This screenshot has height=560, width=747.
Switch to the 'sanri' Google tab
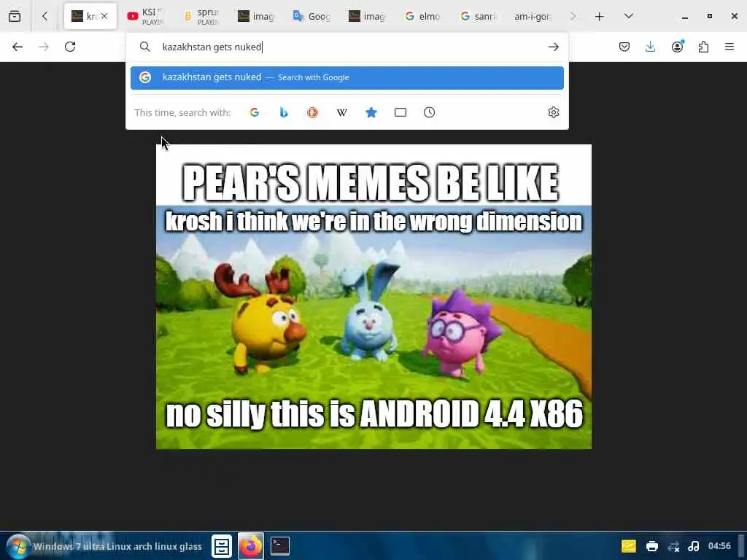point(478,16)
